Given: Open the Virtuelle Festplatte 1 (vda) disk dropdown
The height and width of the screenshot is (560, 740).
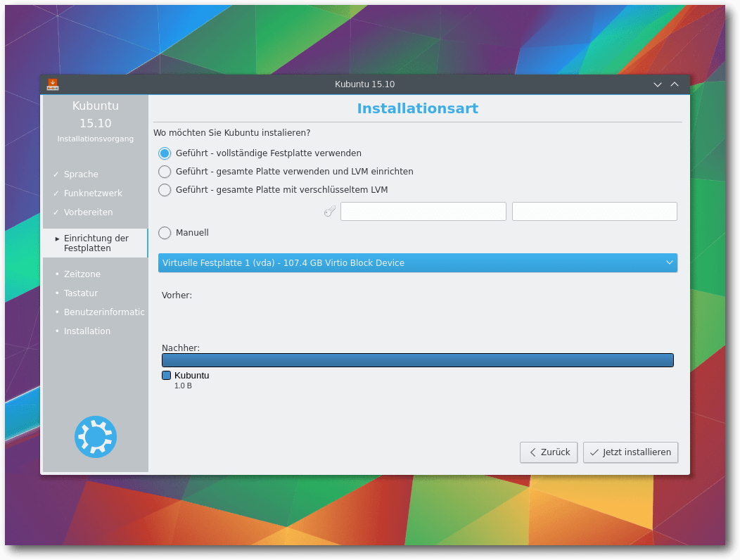Looking at the screenshot, I should tap(418, 263).
